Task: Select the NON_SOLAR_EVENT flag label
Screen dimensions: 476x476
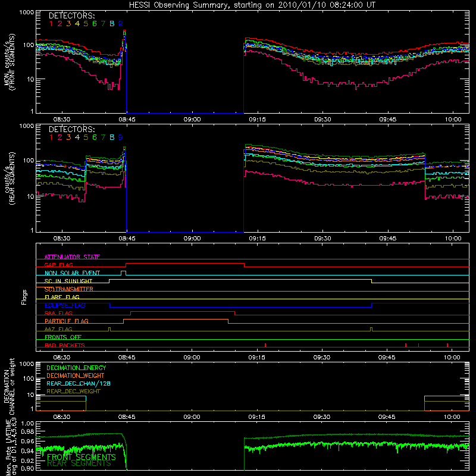Action: coord(72,273)
